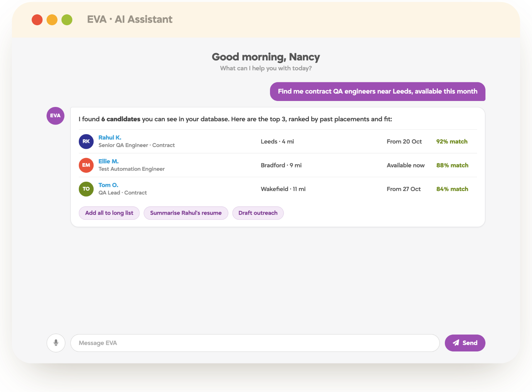Screen dimensions: 532x392
Task: Click the EVA assistant avatar
Action: pos(55,116)
